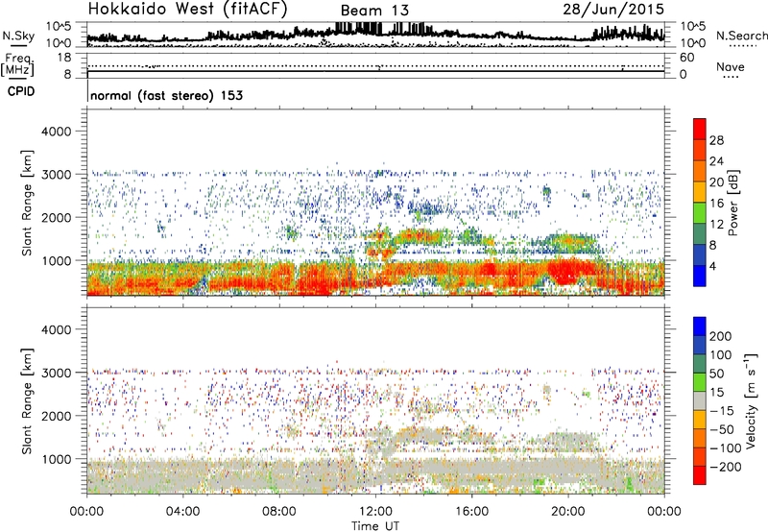Click the 'Hokkaido West (fitACF)' title text

(187, 9)
